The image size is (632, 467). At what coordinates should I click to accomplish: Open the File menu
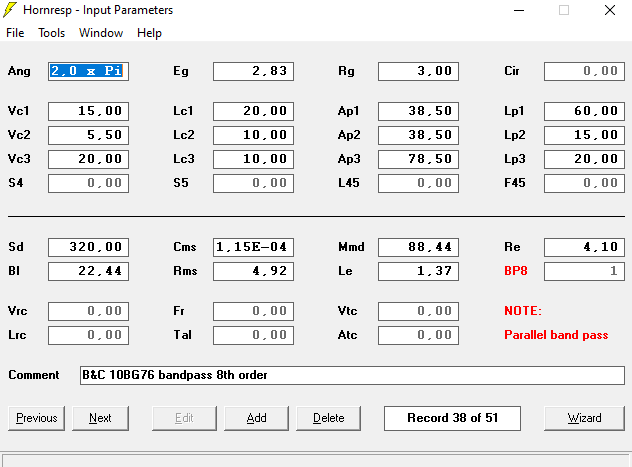pyautogui.click(x=15, y=33)
